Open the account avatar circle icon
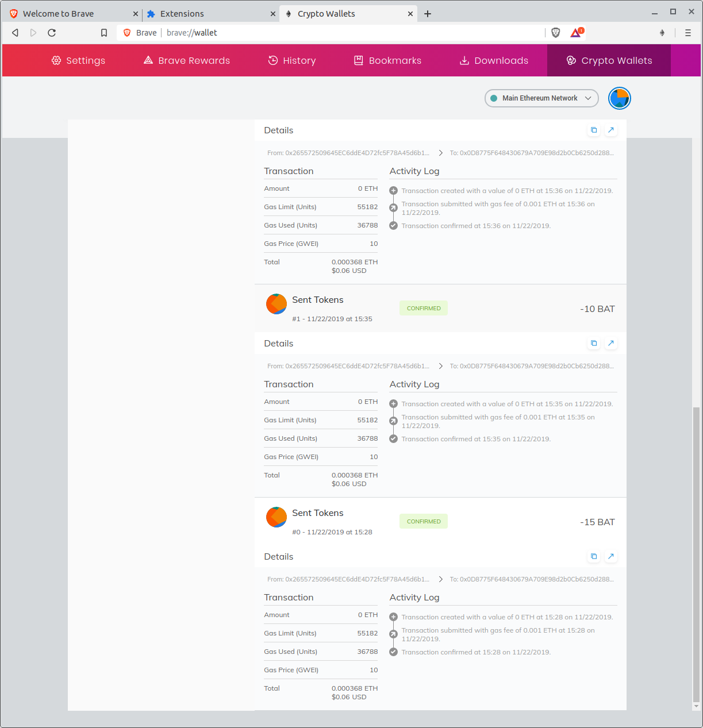Viewport: 703px width, 728px height. pos(620,98)
